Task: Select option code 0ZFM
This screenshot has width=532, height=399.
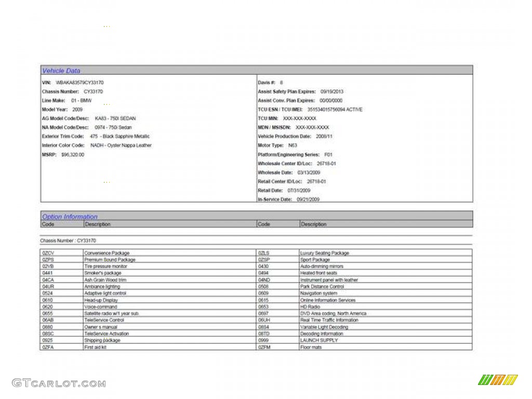Action: pyautogui.click(x=264, y=348)
